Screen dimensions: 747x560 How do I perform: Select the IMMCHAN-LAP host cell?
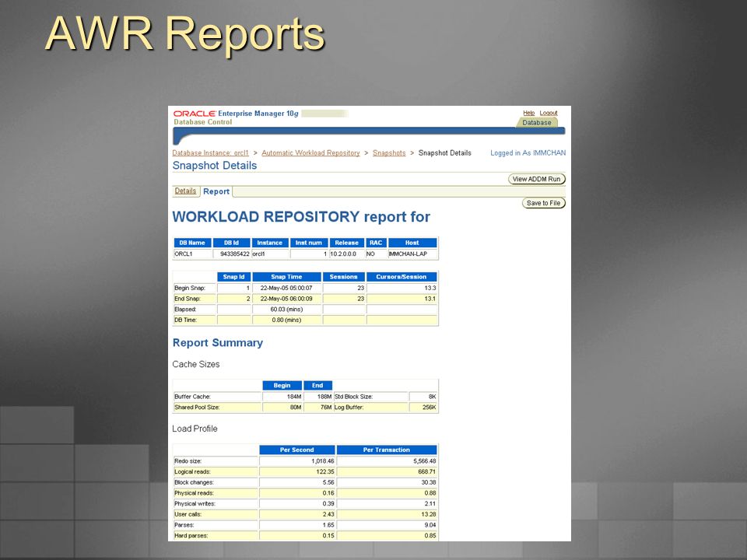412,254
